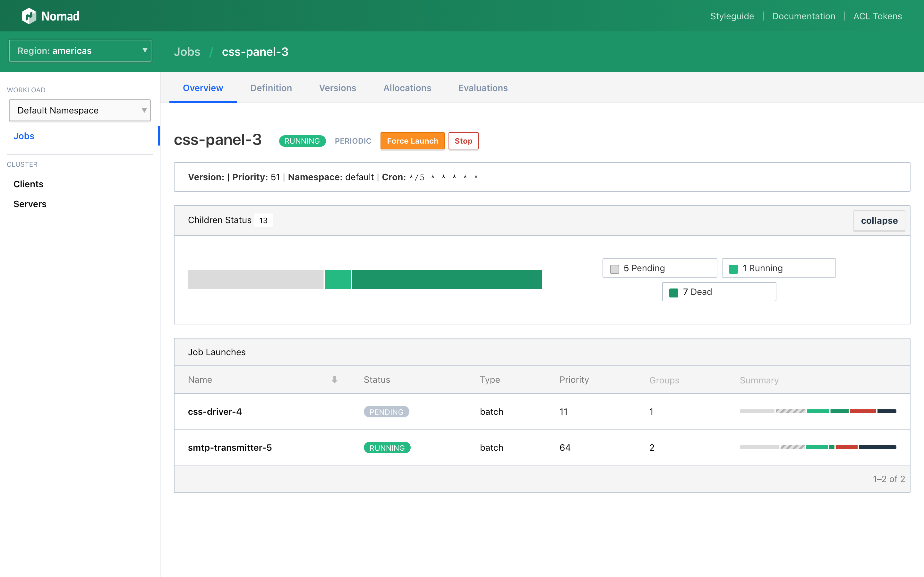Click the css-driver-4 allocation summary bar
Image resolution: width=924 pixels, height=577 pixels.
(x=817, y=411)
